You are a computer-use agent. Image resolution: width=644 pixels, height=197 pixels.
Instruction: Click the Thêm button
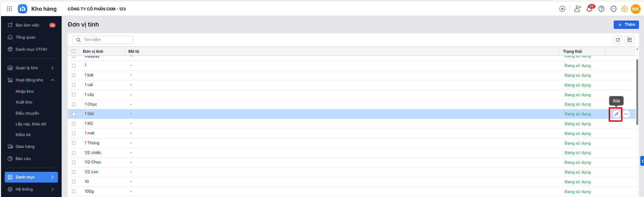click(x=626, y=25)
